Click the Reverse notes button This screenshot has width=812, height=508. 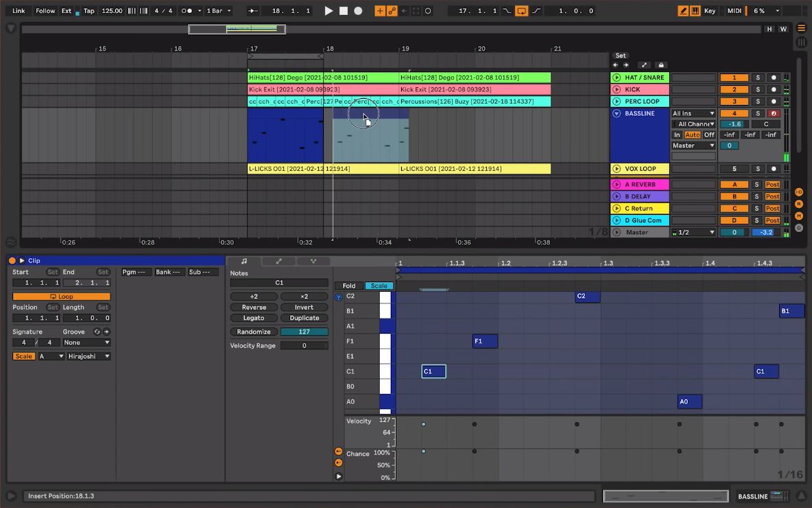[254, 308]
